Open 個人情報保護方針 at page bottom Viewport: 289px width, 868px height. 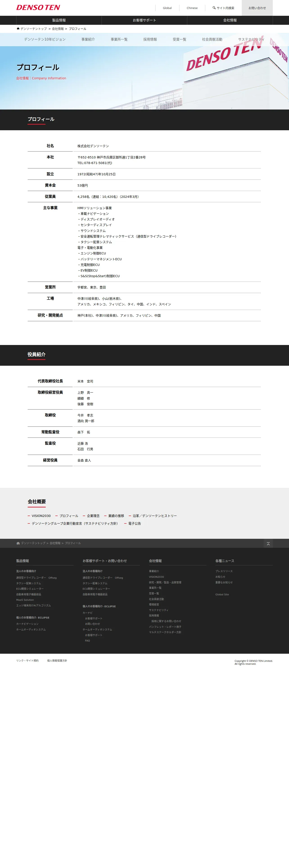tap(57, 661)
